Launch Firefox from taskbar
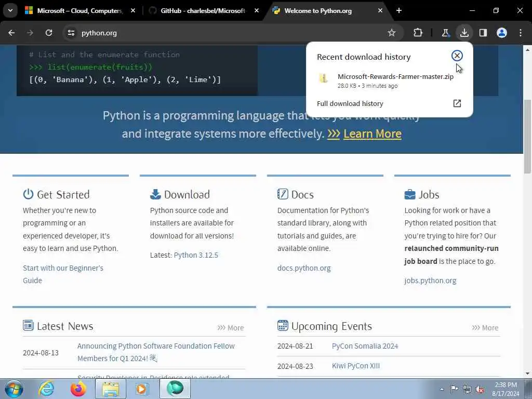 pyautogui.click(x=78, y=389)
